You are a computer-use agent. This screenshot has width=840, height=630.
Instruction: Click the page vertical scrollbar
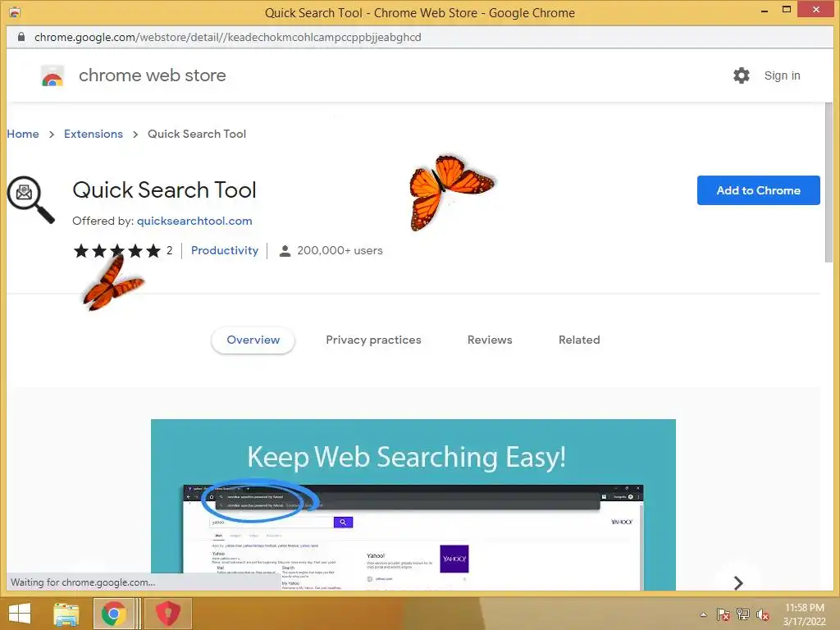[x=829, y=182]
